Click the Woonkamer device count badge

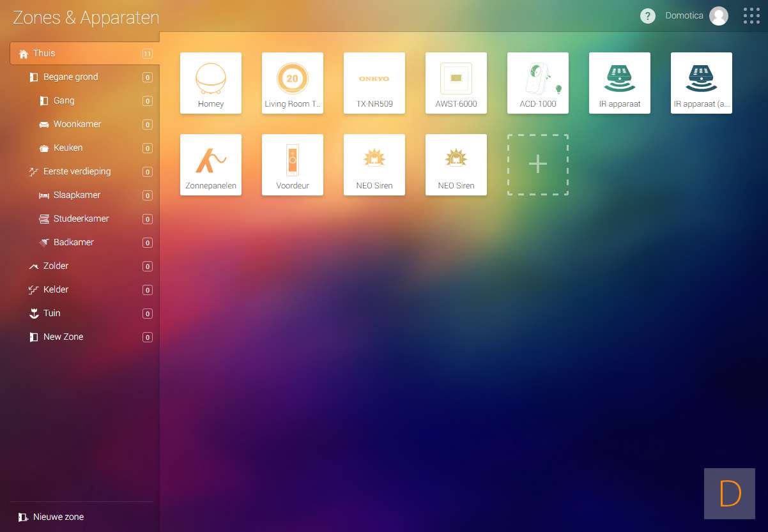[x=148, y=125]
